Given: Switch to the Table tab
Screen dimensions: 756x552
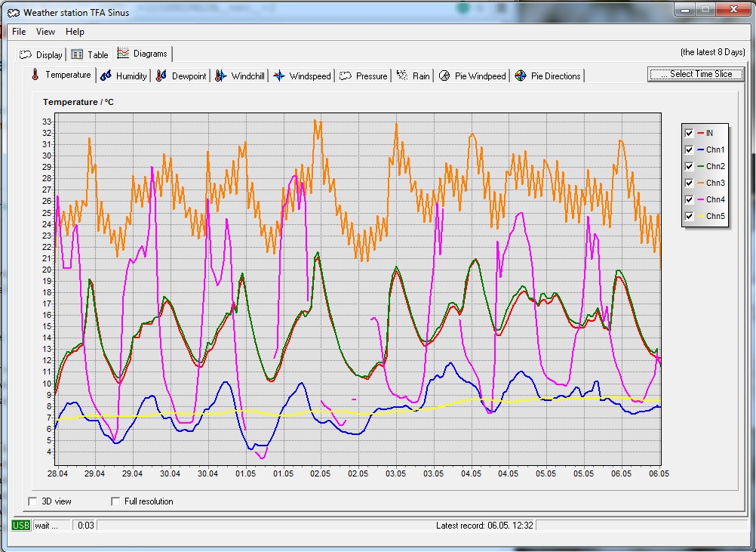Looking at the screenshot, I should pos(90,54).
